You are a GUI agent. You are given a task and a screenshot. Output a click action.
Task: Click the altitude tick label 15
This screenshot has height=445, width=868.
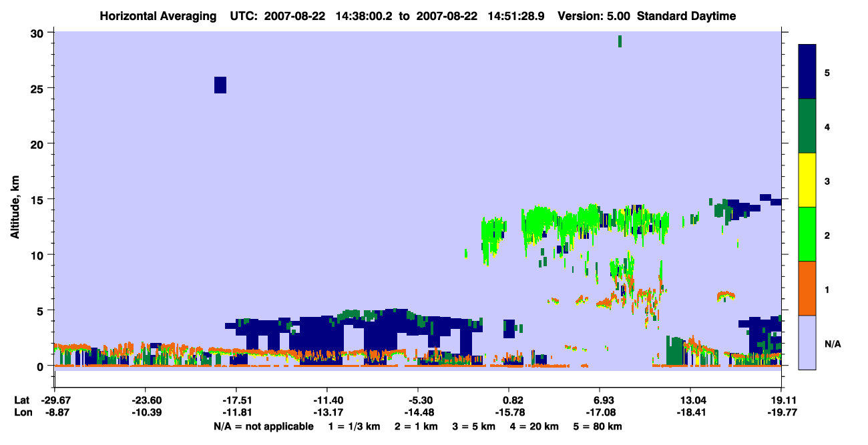[x=38, y=199]
